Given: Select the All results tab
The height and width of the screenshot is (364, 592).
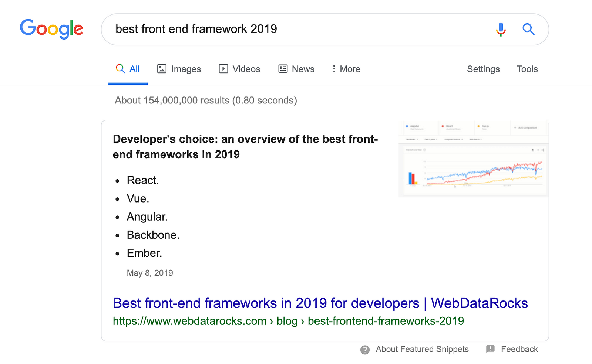Looking at the screenshot, I should (128, 69).
